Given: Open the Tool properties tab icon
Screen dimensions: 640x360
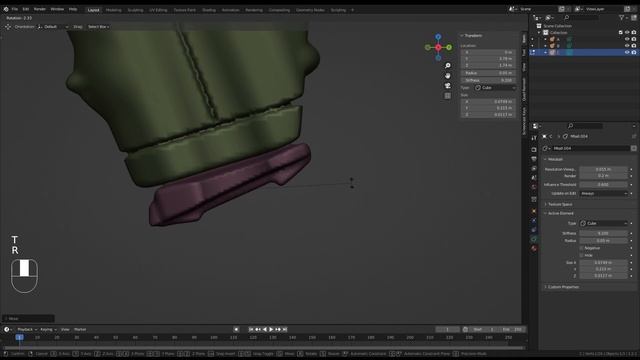Looking at the screenshot, I should click(534, 138).
